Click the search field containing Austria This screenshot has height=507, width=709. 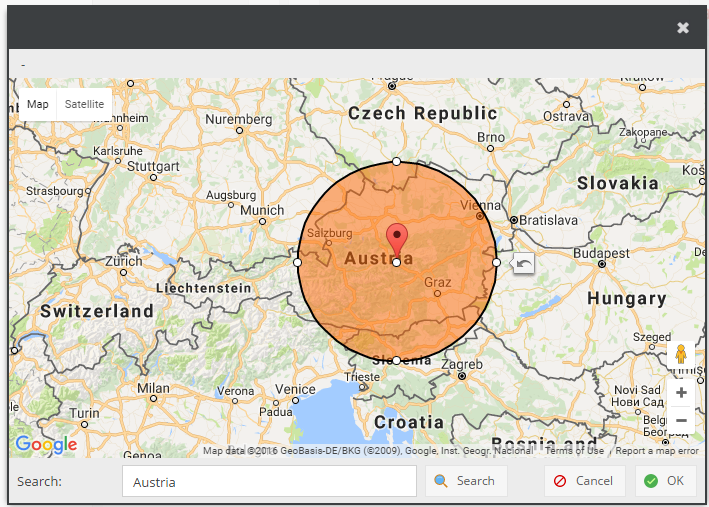[269, 481]
